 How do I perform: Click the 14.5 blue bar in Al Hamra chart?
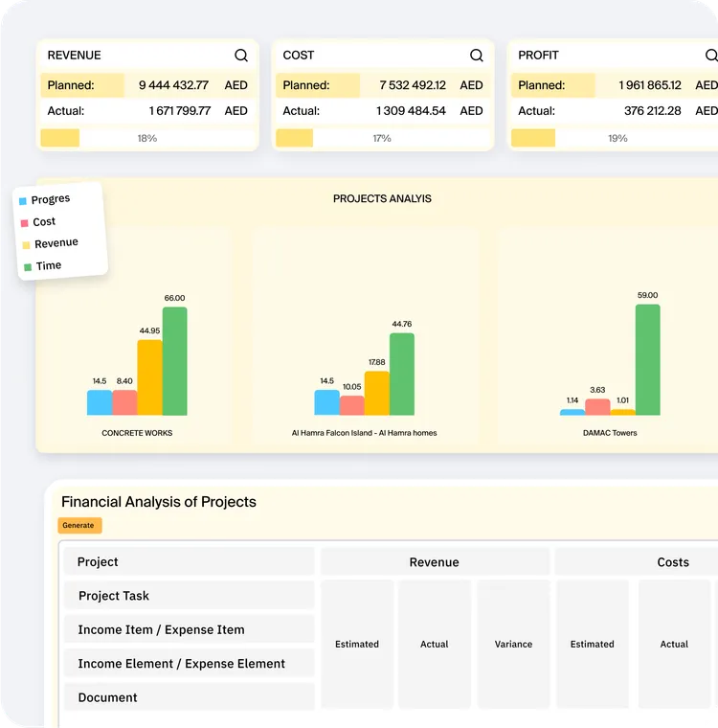(x=327, y=402)
